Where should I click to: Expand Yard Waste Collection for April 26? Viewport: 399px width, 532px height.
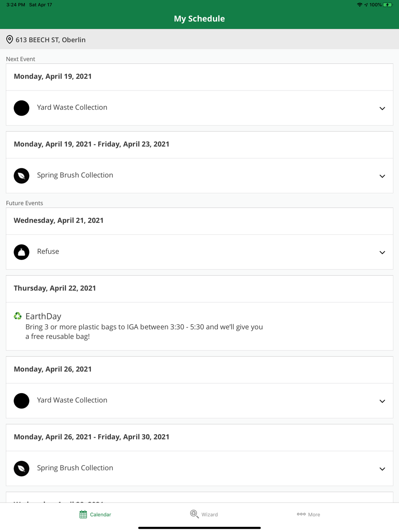[x=382, y=401]
